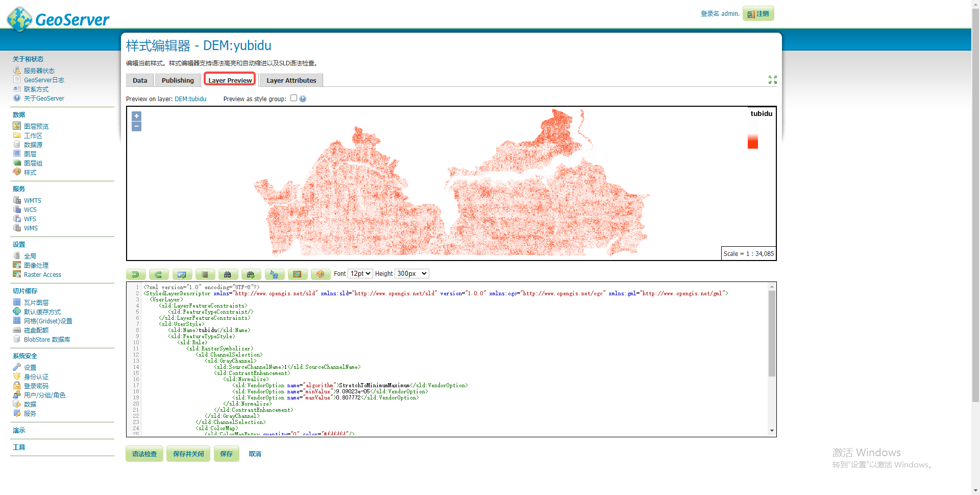Viewport: 980px width, 495px height.
Task: Click the 语法检查 validate button
Action: click(x=144, y=454)
